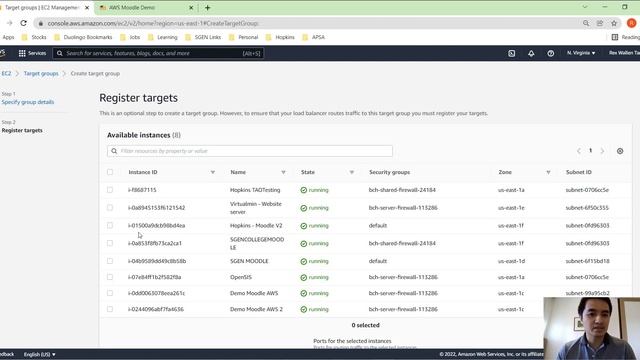Open Chrome profile avatar
This screenshot has height=360, width=640.
[x=631, y=23]
